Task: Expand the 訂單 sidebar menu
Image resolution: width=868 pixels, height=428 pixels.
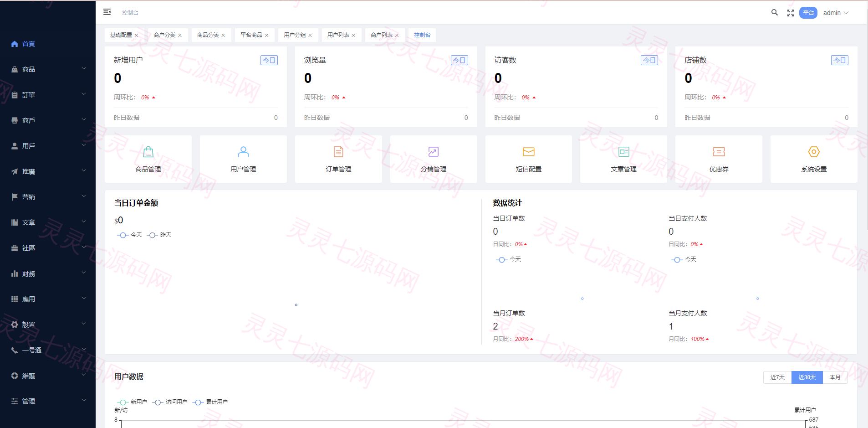Action: [x=48, y=95]
